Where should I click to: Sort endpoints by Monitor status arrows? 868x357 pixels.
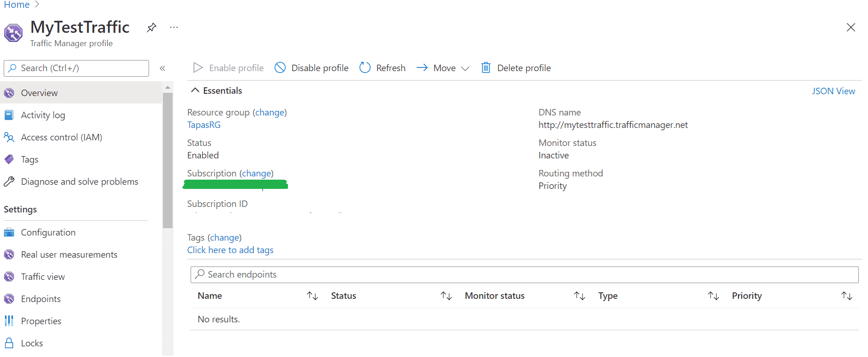tap(580, 296)
